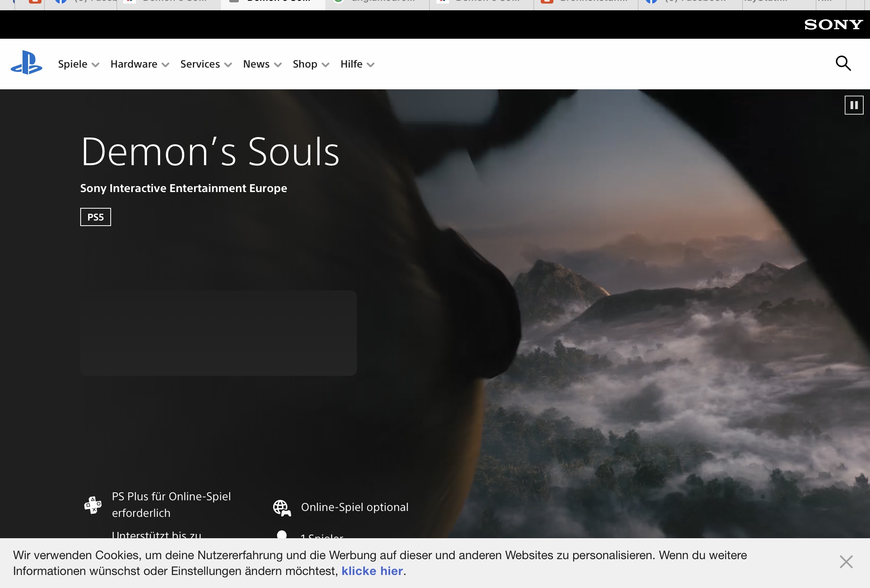870x588 pixels.
Task: Click 'Sony Interactive Entertainment Europe' publisher text
Action: (x=184, y=188)
